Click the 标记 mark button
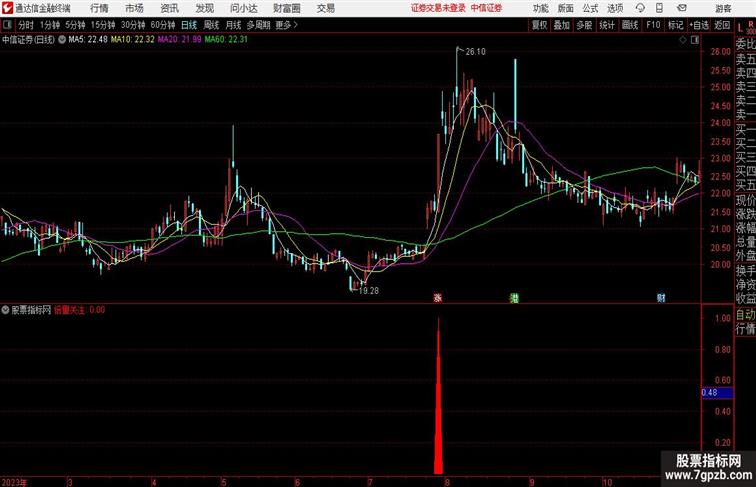Viewport: 756px width, 487px height. click(675, 25)
